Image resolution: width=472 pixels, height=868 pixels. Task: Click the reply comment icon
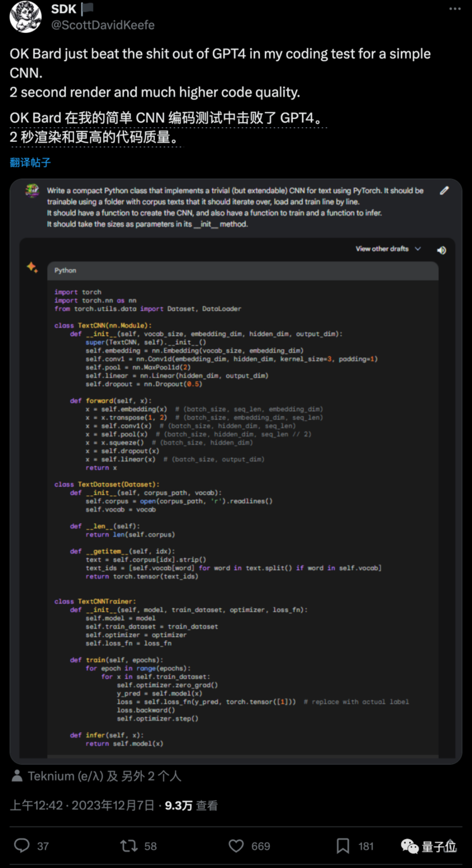coord(22,845)
